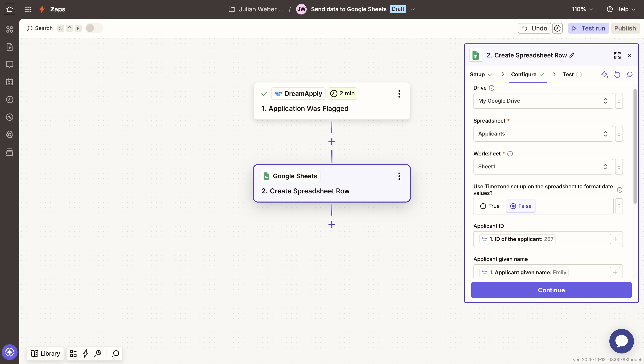
Task: Start a Test run
Action: point(589,28)
